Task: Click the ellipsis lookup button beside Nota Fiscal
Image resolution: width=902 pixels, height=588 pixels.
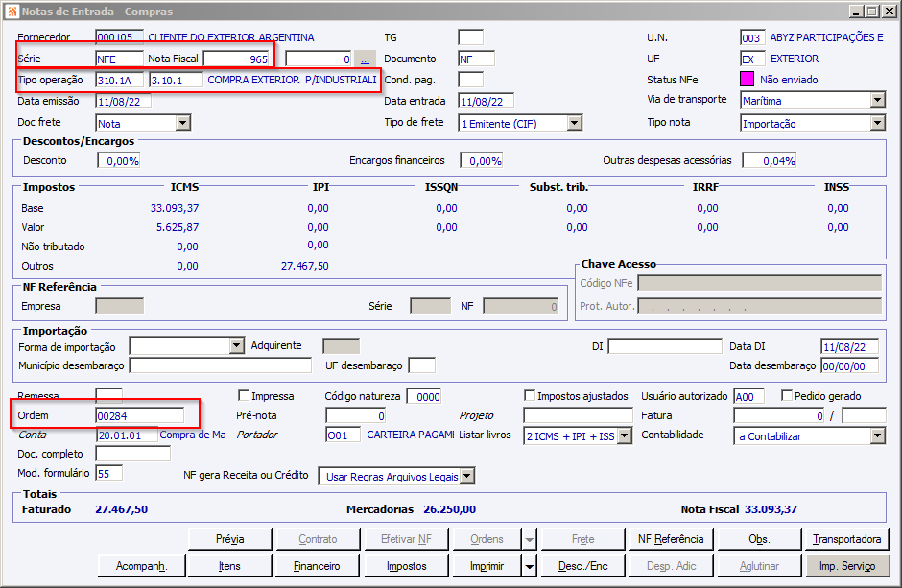Action: coord(365,59)
